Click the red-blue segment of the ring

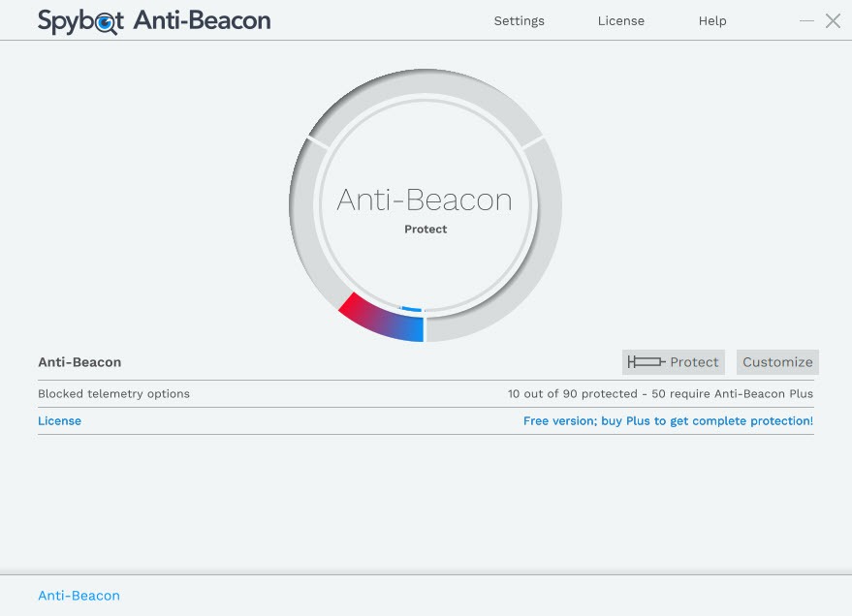coord(384,321)
